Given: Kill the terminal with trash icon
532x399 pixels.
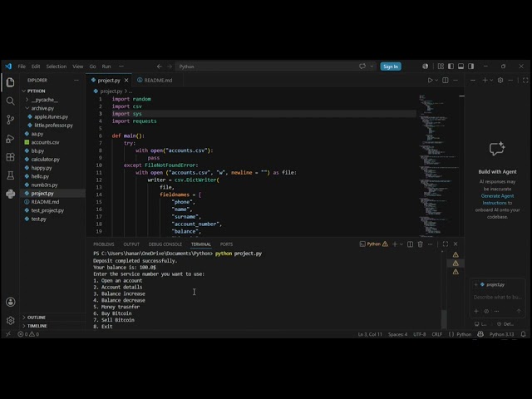Looking at the screenshot, I should point(421,244).
